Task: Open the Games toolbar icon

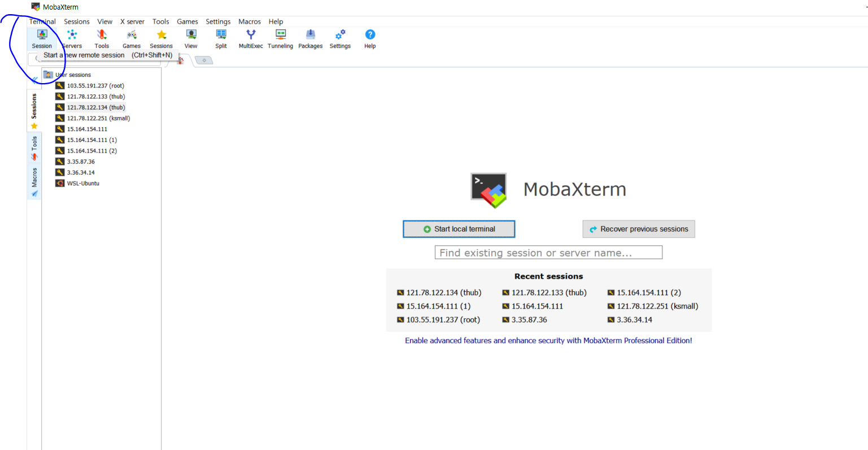Action: (x=132, y=38)
